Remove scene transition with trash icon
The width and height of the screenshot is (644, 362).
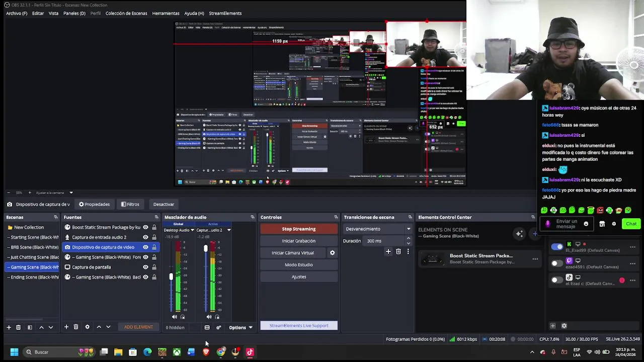click(x=398, y=251)
